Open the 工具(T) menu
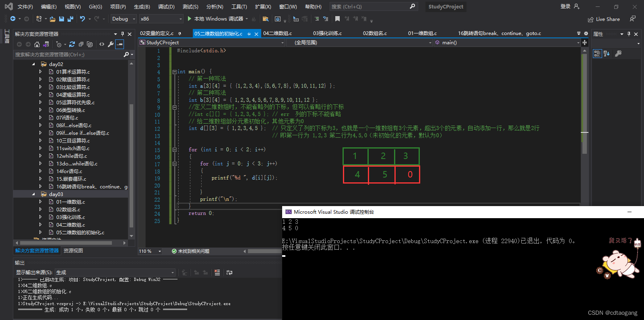 [239, 6]
